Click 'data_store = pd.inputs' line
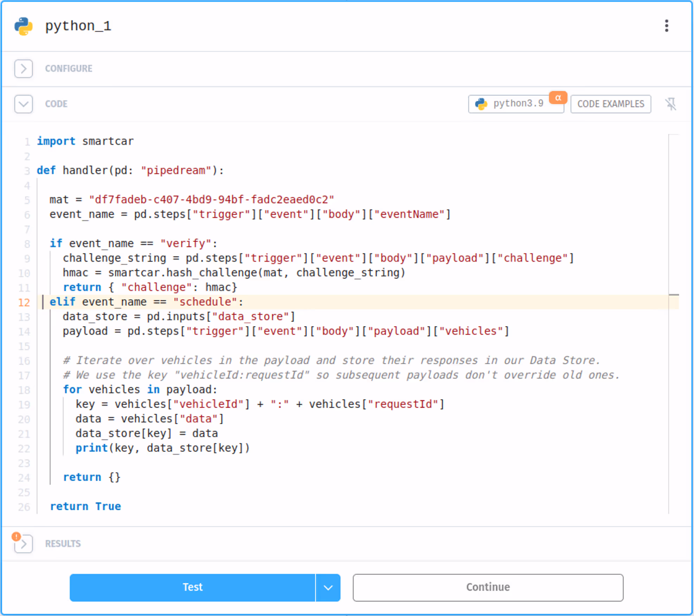 (179, 317)
